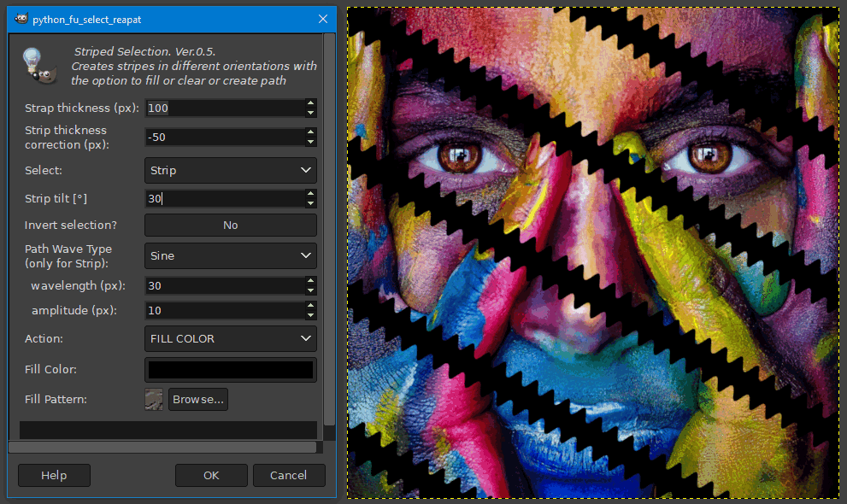The image size is (847, 504).
Task: Apply the script by clicking OK
Action: [x=211, y=475]
